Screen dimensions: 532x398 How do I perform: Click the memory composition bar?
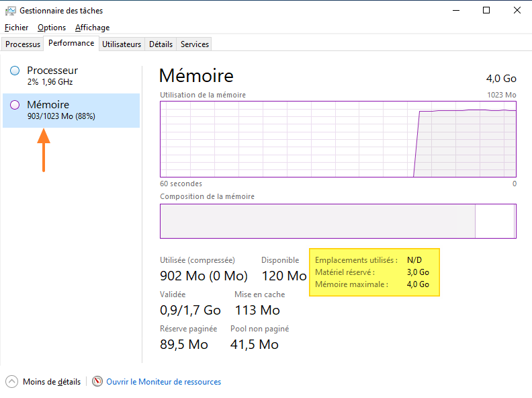[338, 221]
